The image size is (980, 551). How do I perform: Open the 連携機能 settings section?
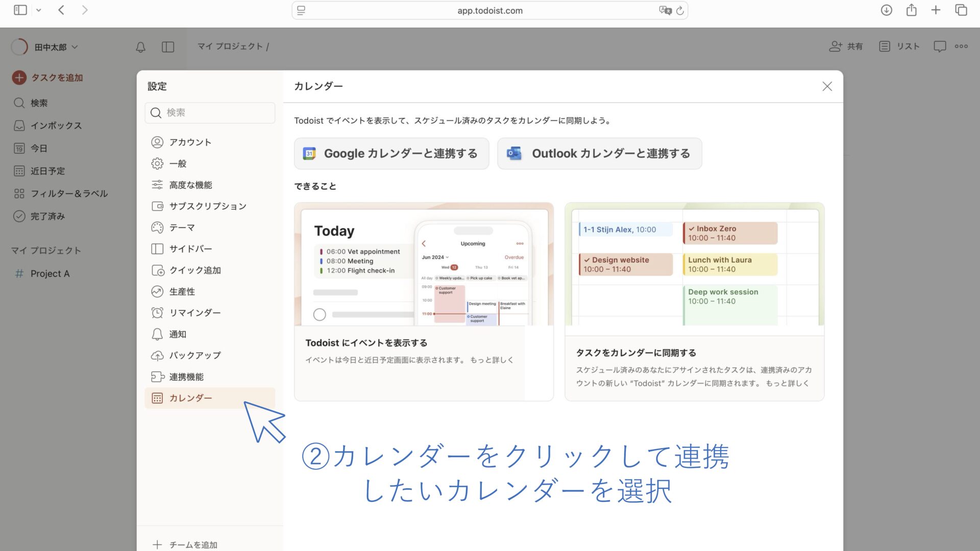coord(186,377)
